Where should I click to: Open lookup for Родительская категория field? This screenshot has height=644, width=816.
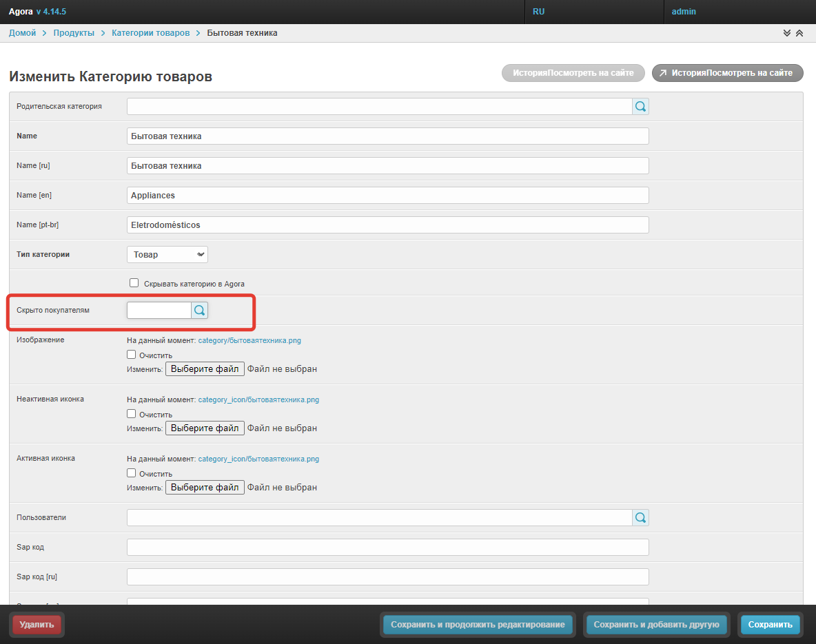640,107
